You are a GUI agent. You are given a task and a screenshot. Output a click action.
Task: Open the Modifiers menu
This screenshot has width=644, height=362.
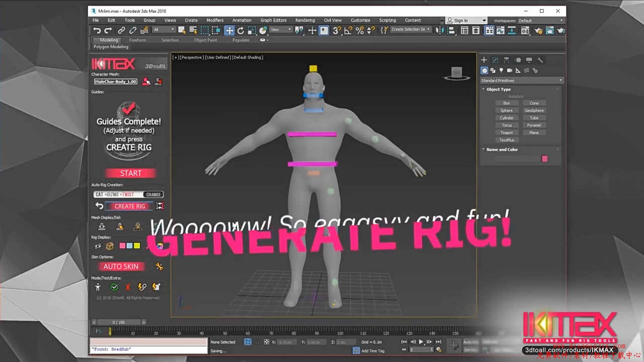(x=215, y=21)
